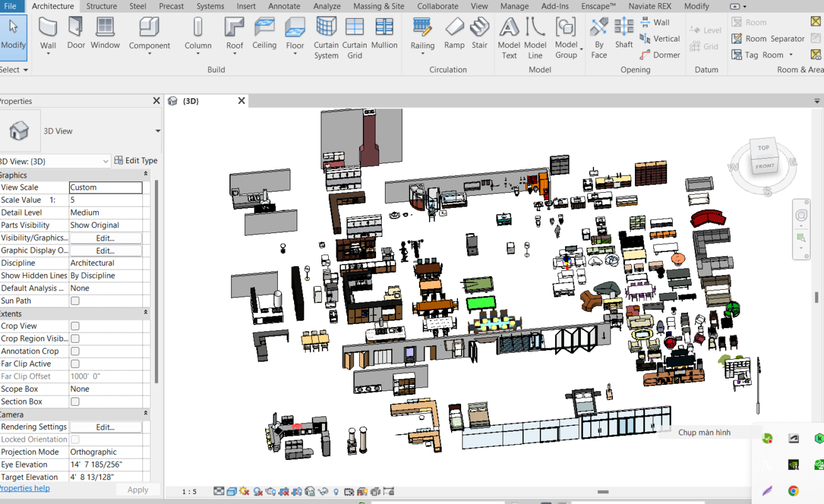Open the 3D View type selector dropdown

(157, 131)
